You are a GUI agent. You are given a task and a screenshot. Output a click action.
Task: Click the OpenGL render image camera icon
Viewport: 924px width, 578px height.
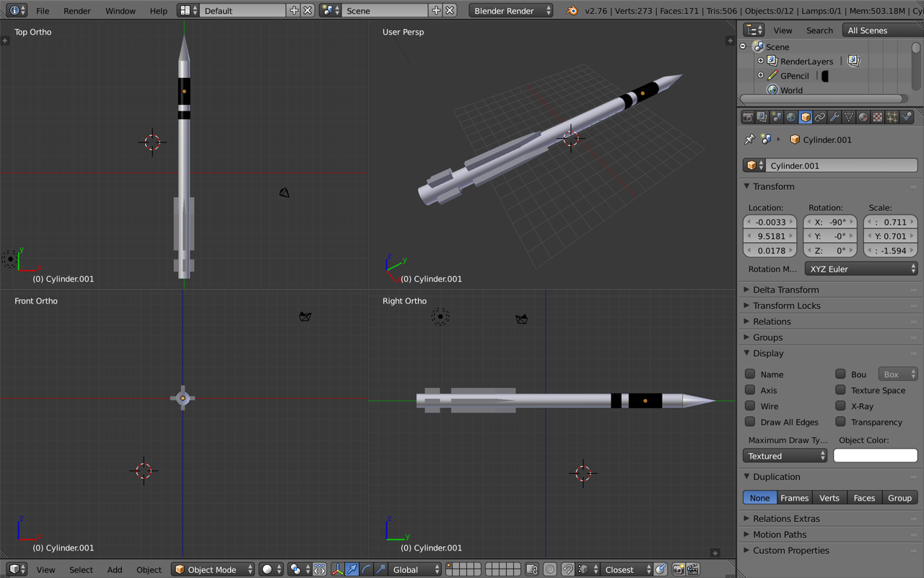point(678,569)
